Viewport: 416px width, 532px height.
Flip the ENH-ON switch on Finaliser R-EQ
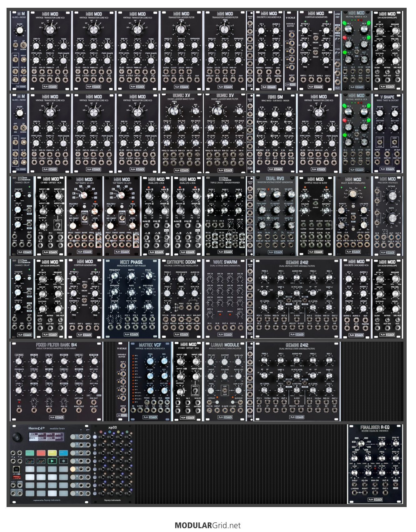[375, 484]
